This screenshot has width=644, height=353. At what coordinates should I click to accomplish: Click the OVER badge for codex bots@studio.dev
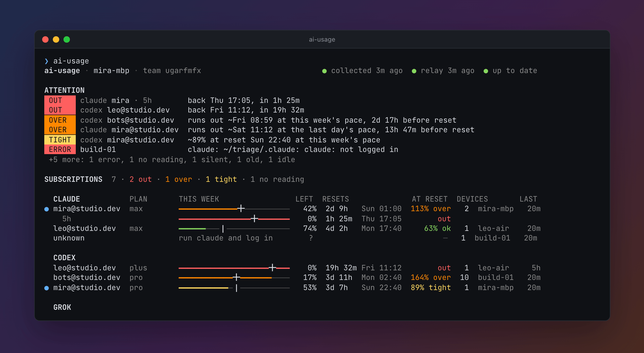[x=60, y=120]
